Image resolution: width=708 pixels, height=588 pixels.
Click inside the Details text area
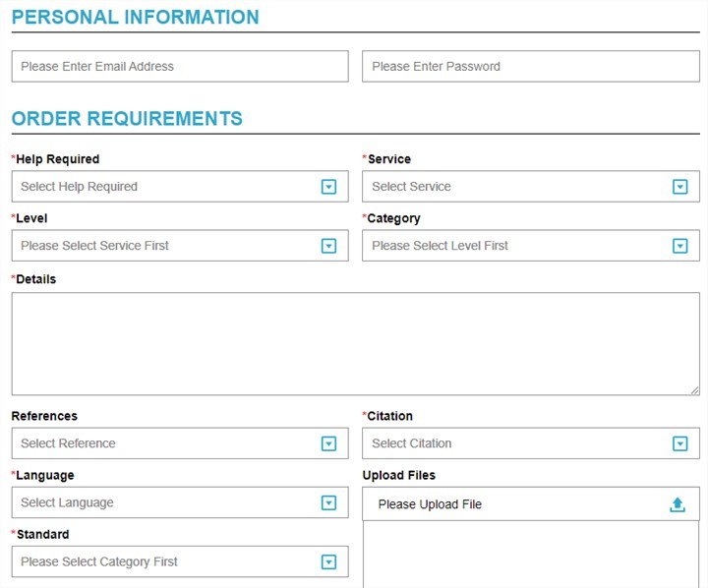[356, 344]
